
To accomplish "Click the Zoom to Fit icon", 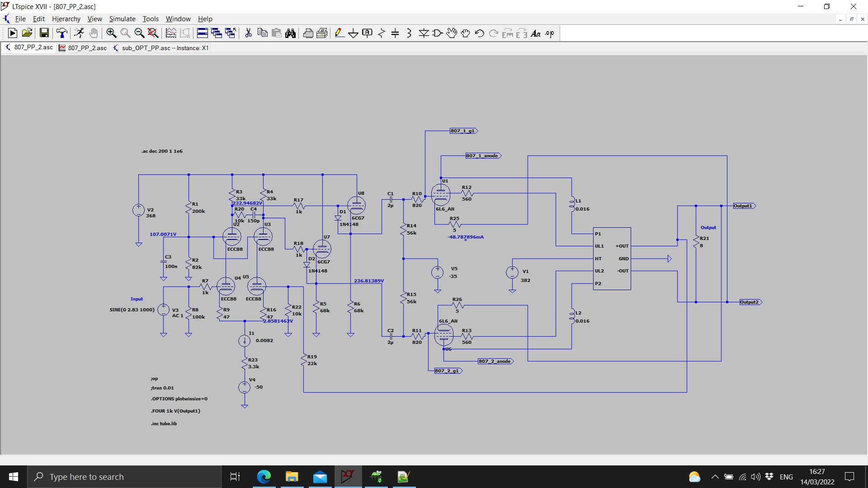I will click(153, 33).
